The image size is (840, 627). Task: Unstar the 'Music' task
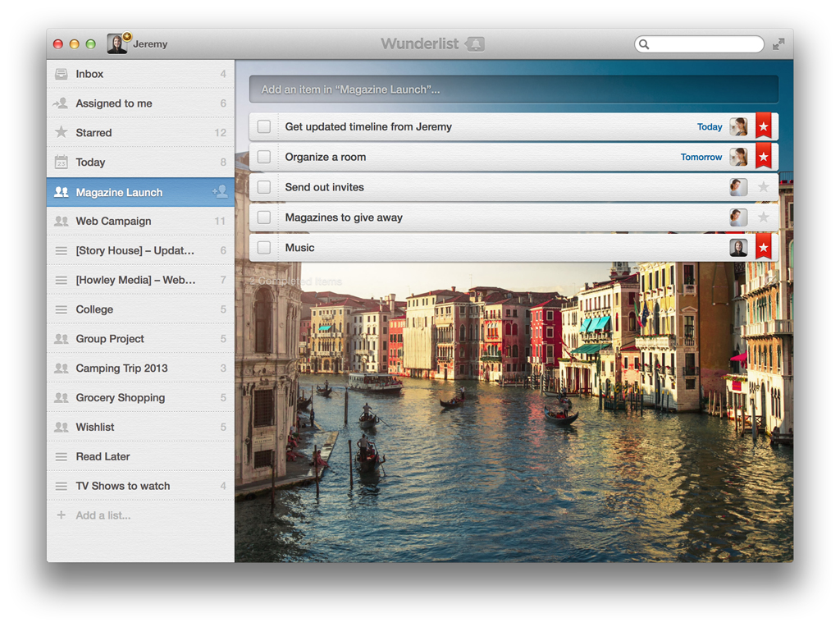point(763,246)
